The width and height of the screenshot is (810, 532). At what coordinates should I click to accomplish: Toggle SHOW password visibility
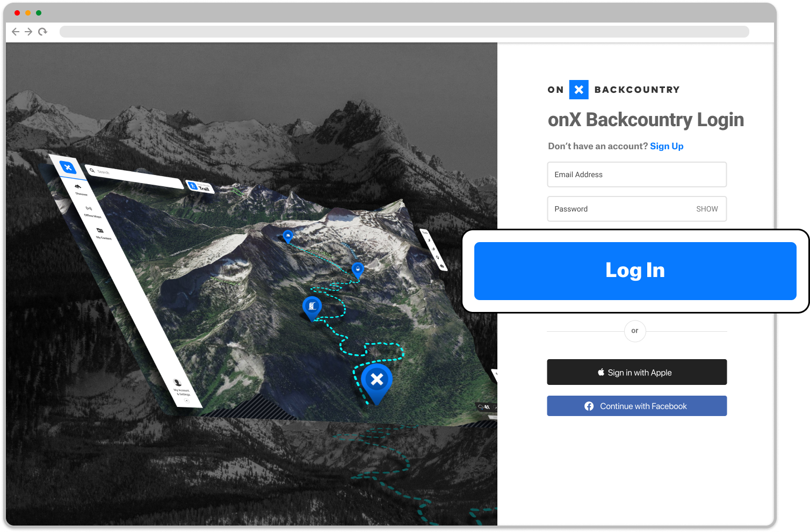pos(707,209)
